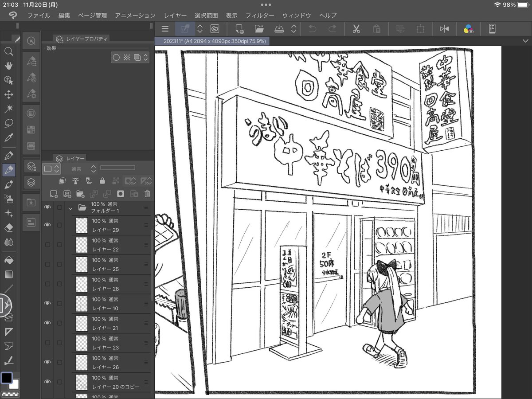Screen dimensions: 532x399
Task: Hide the フォルダー 1 folder
Action: coord(47,207)
